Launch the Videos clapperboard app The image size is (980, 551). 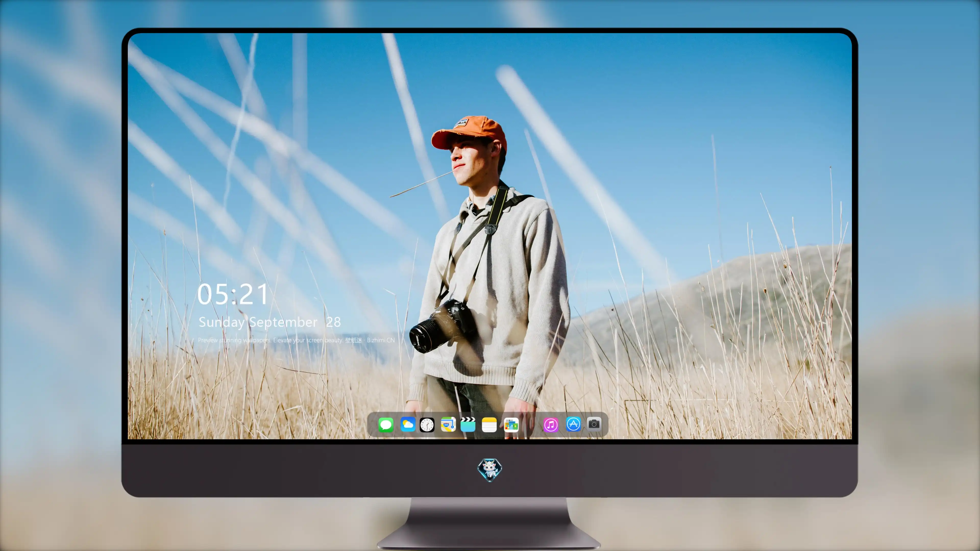[468, 424]
